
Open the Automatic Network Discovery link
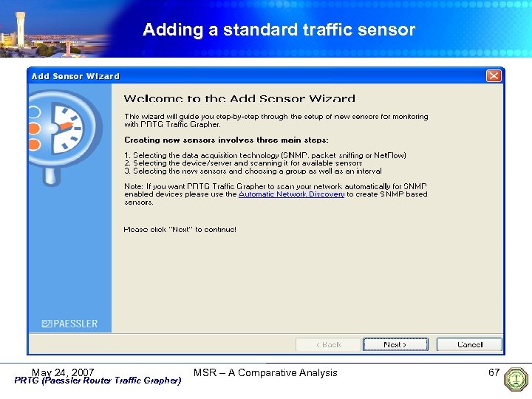coord(291,194)
